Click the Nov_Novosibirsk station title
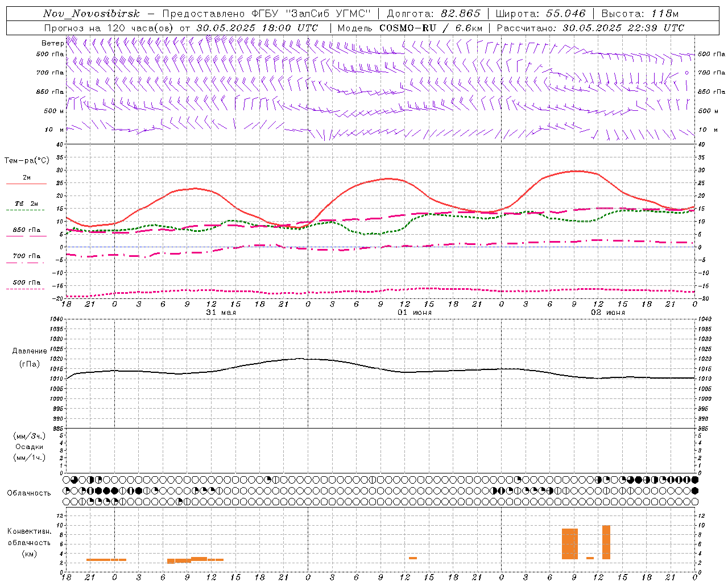The image size is (728, 582). tap(92, 14)
